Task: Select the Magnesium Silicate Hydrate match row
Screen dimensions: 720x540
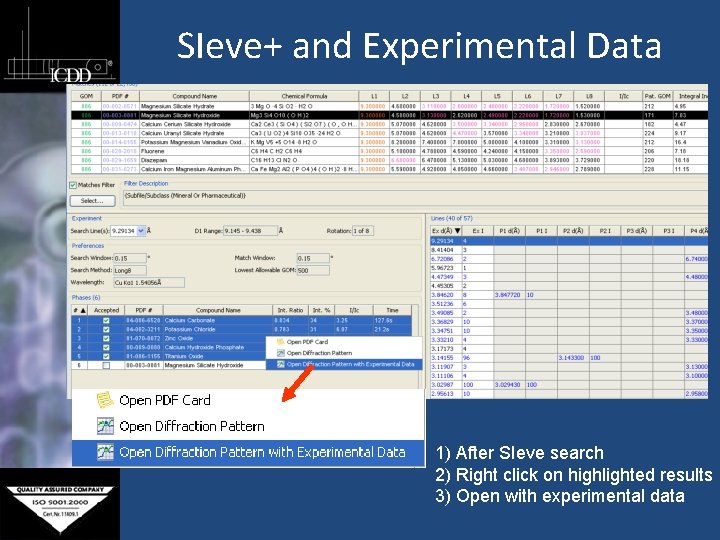Action: 389,106
